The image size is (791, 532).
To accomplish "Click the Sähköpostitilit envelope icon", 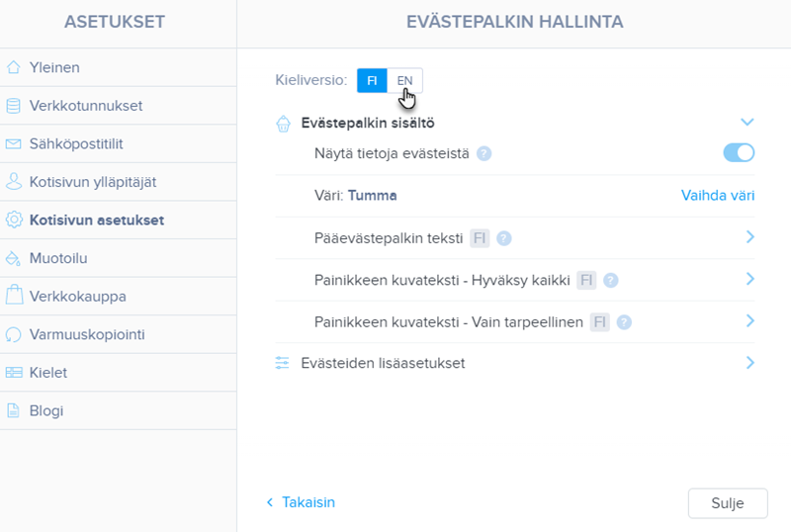I will click(x=13, y=144).
